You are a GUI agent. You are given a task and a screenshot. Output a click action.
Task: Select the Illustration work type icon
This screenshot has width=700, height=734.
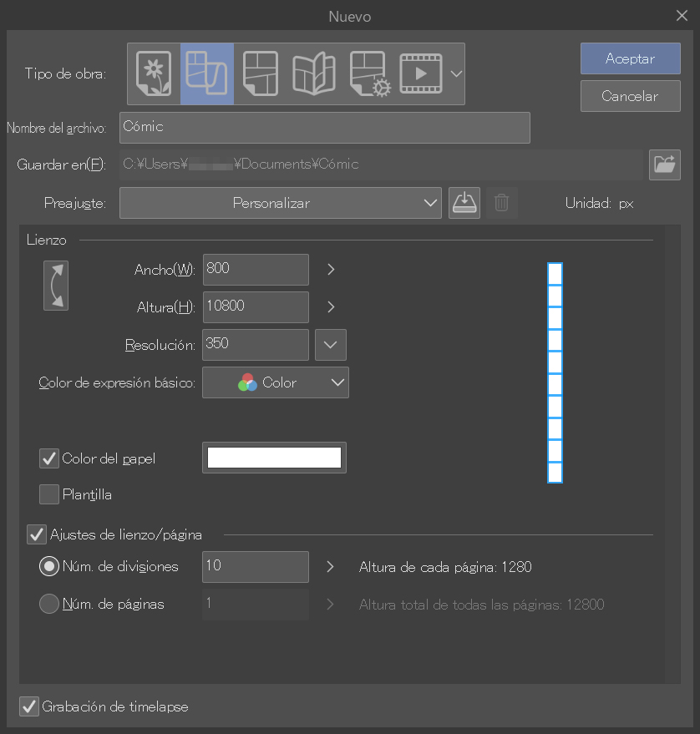click(x=154, y=73)
